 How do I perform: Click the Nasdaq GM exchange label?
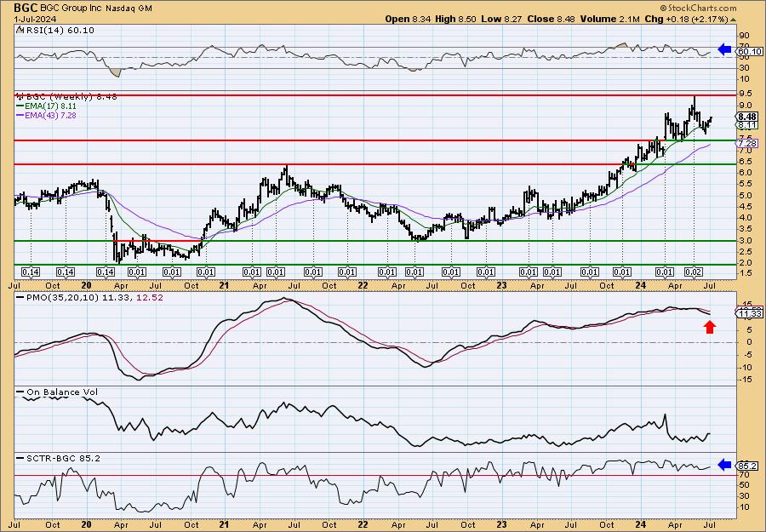tap(130, 9)
